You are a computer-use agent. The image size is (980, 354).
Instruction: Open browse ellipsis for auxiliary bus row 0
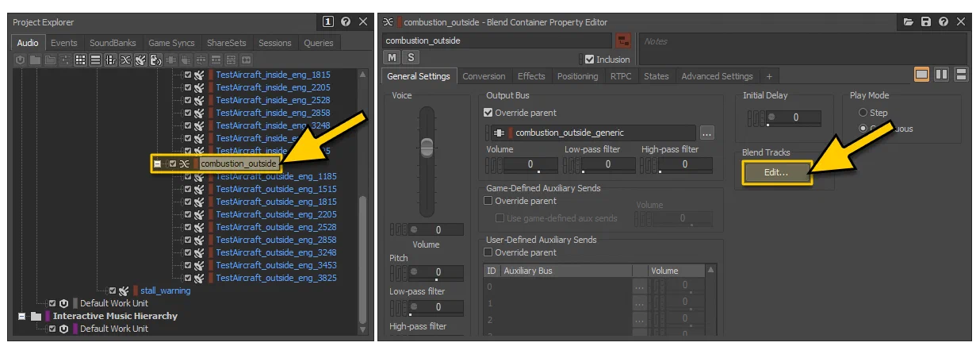[640, 286]
